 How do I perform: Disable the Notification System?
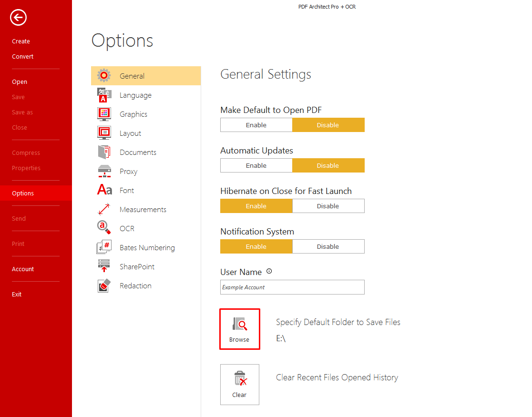(x=328, y=246)
